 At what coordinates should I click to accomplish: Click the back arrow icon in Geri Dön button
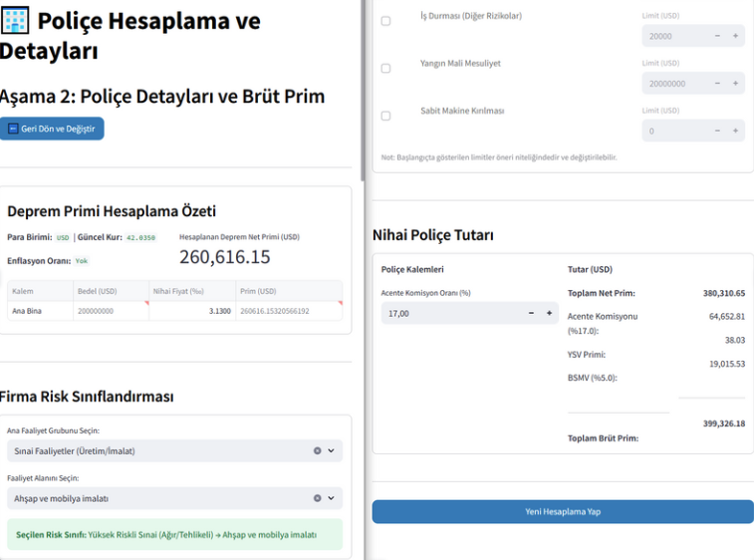13,129
